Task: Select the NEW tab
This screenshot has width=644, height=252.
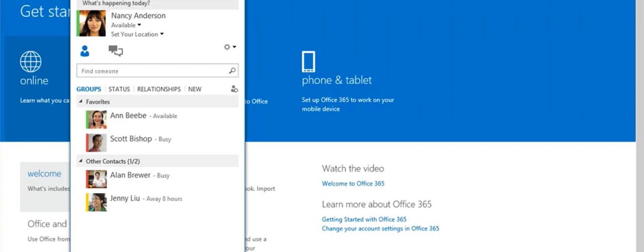Action: pyautogui.click(x=195, y=89)
